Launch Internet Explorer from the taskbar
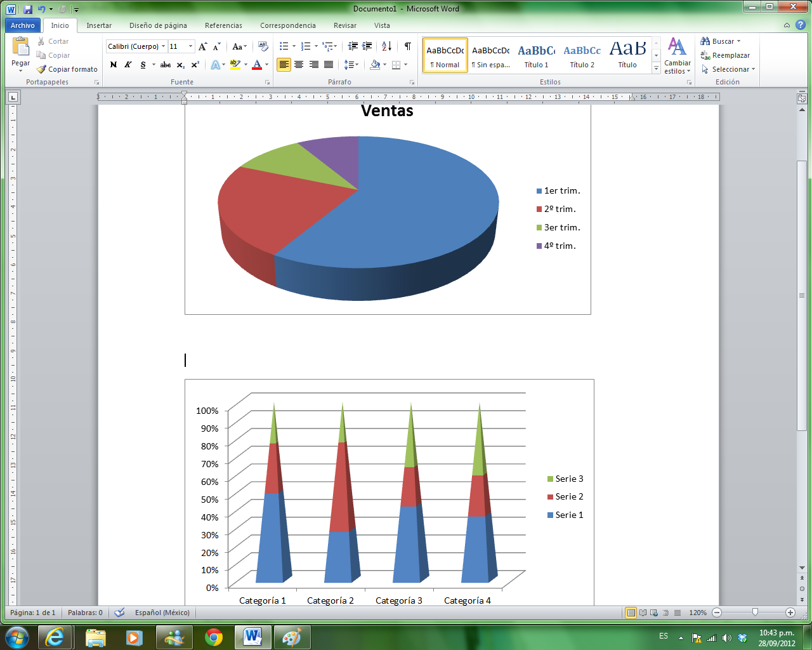Image resolution: width=812 pixels, height=650 pixels. 55,637
